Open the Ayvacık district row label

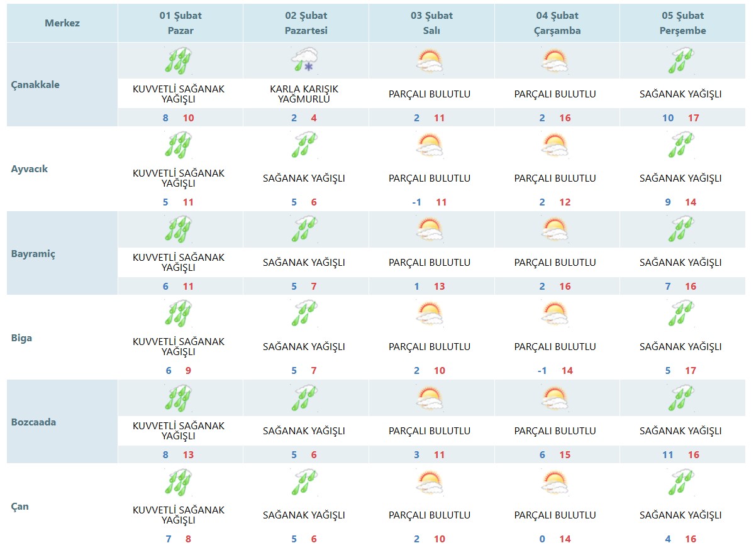pos(30,168)
